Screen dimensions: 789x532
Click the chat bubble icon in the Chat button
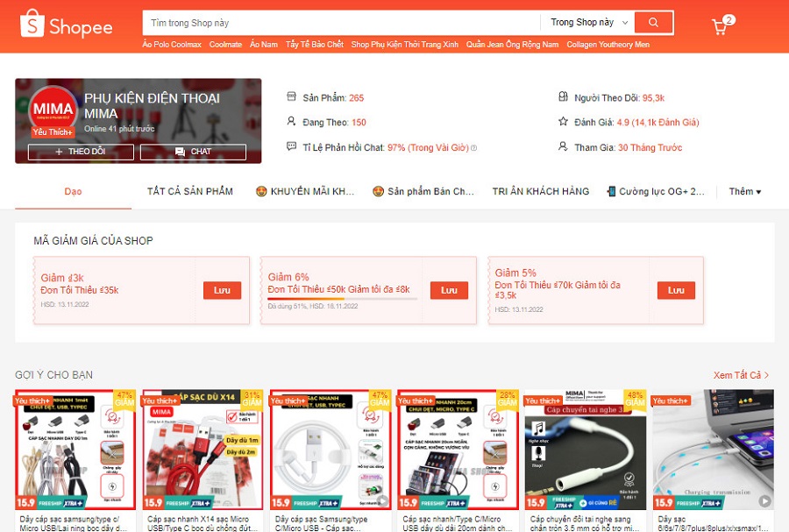click(x=180, y=152)
